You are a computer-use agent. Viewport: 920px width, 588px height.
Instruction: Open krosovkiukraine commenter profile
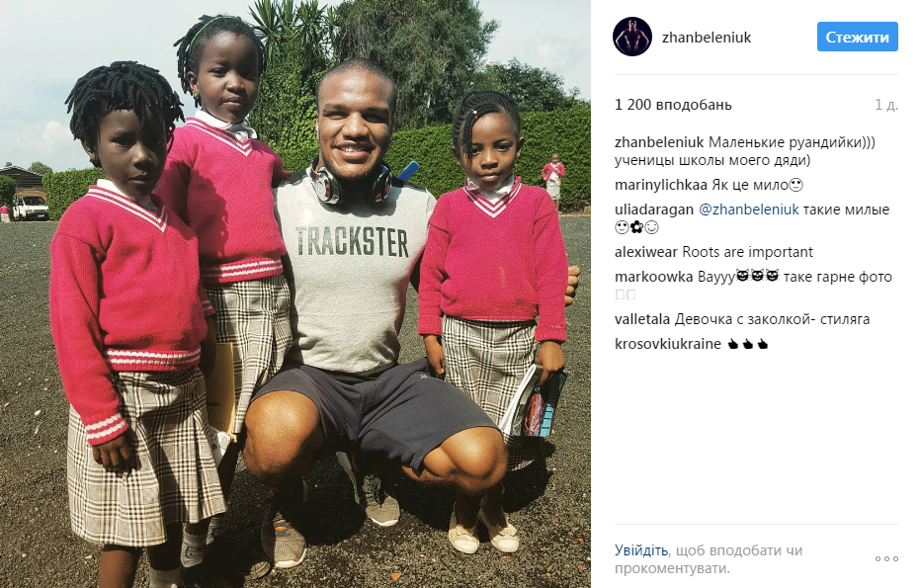coord(668,344)
